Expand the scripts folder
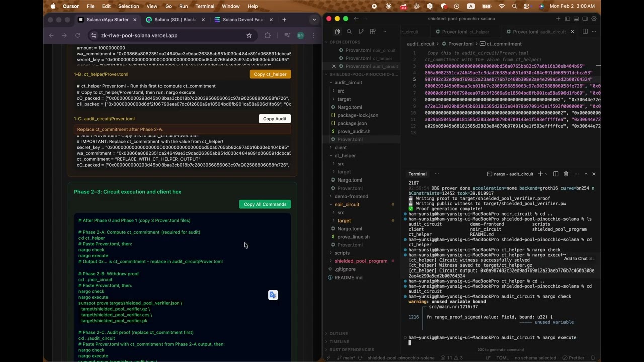The image size is (644, 362). point(342,253)
